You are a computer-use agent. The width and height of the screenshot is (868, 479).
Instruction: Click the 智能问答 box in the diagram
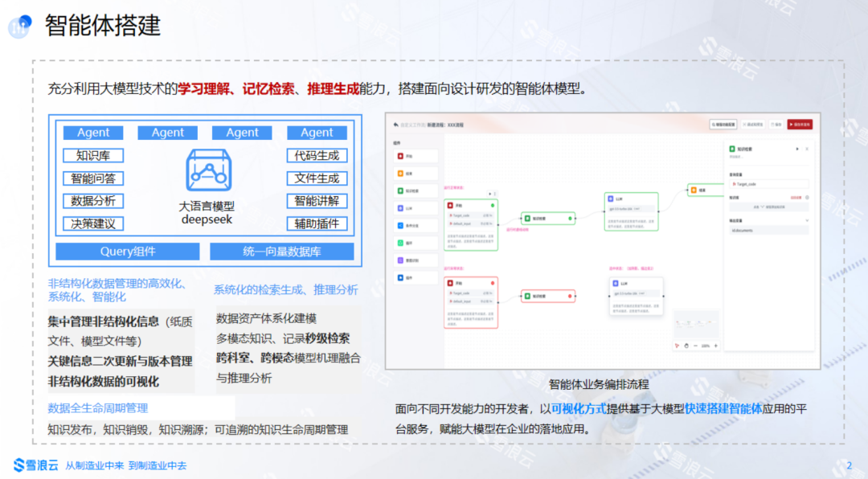tap(93, 178)
